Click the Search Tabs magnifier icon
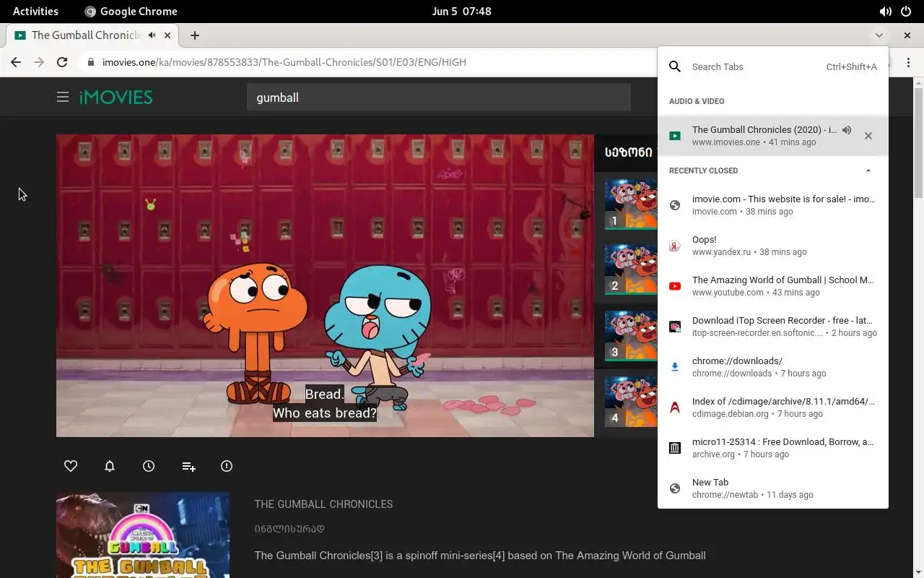 point(675,66)
